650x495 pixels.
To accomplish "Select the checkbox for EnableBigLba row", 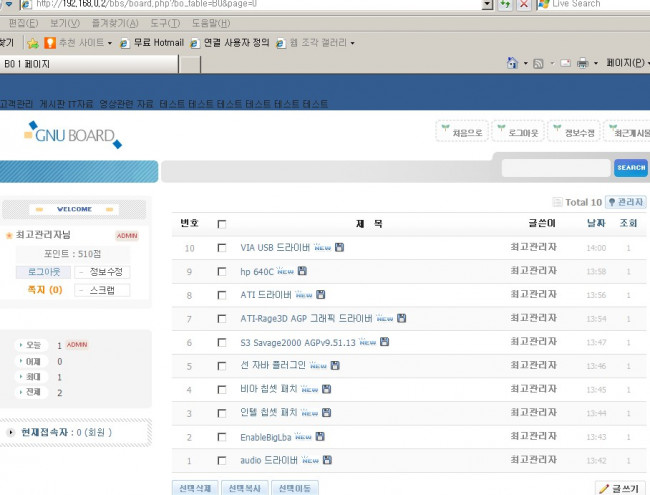I will tap(222, 437).
